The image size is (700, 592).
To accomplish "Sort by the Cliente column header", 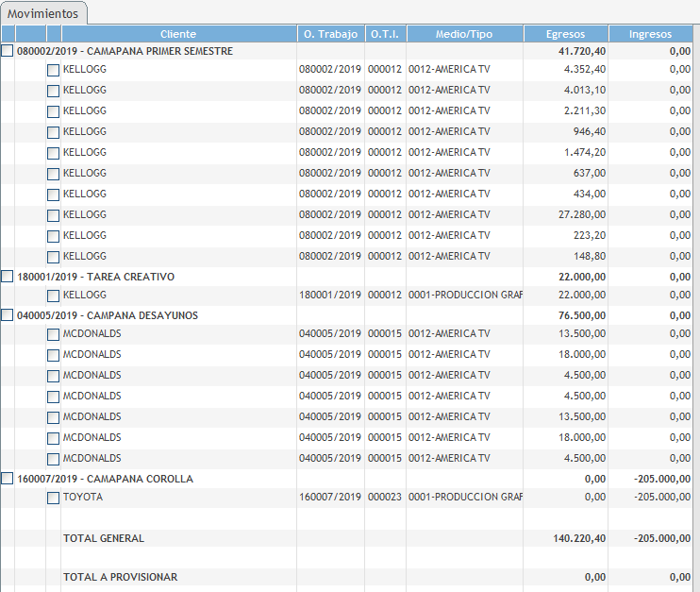I will 178,34.
